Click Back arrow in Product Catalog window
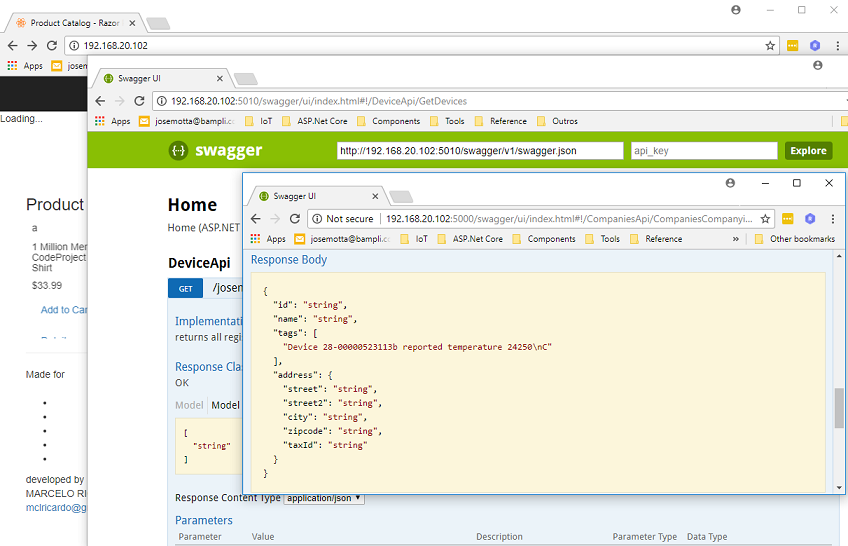The image size is (848, 546). [x=12, y=45]
